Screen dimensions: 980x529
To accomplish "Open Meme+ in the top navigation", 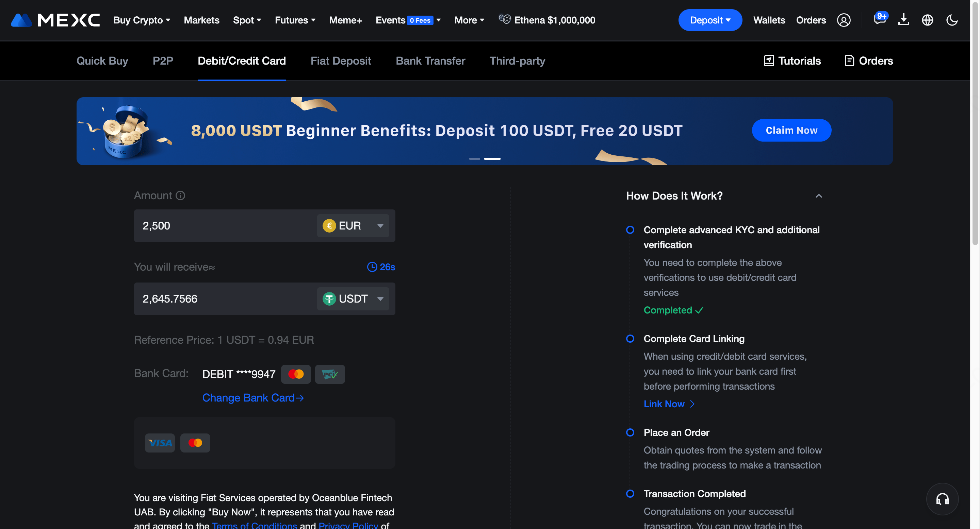I will click(345, 20).
